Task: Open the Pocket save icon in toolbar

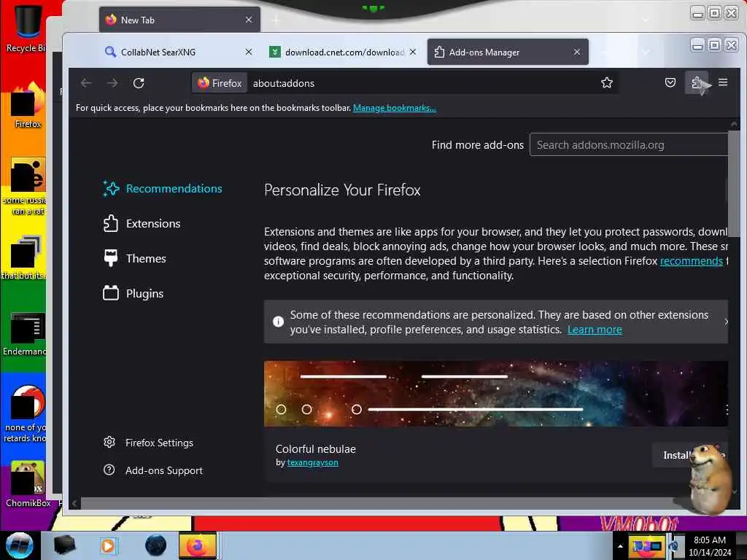Action: (670, 82)
